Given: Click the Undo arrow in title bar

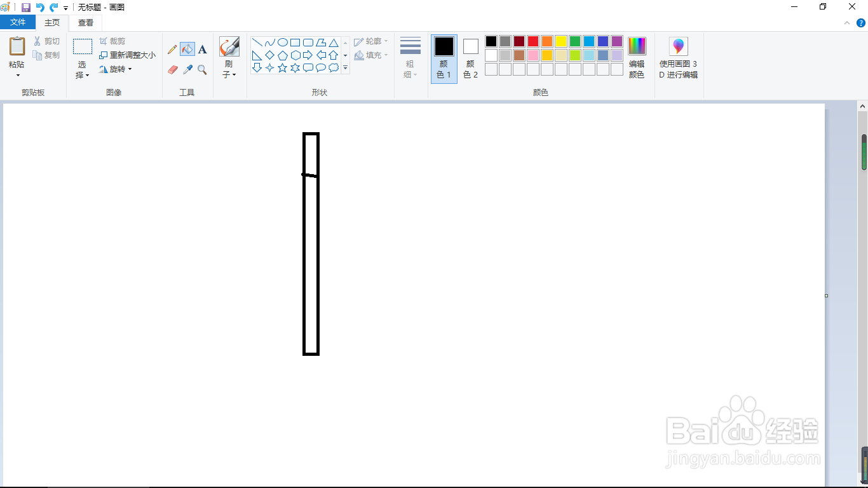Looking at the screenshot, I should pos(40,7).
